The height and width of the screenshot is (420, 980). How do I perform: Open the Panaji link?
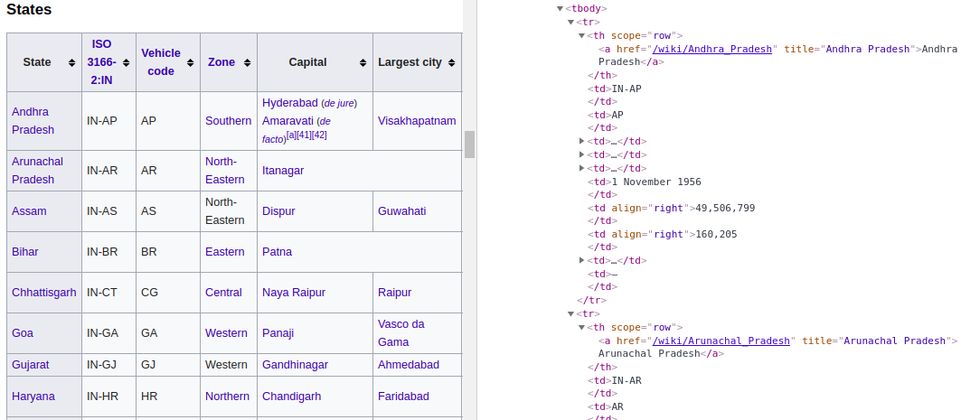[278, 333]
